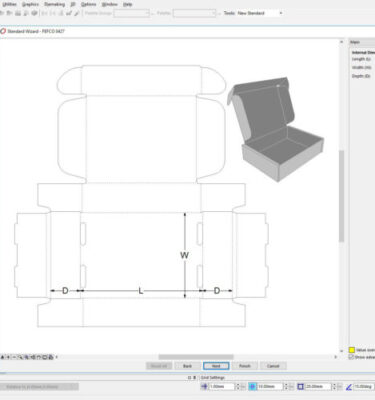This screenshot has width=375, height=400.
Task: Click the square icon before 25.00mm field
Action: coord(301,387)
